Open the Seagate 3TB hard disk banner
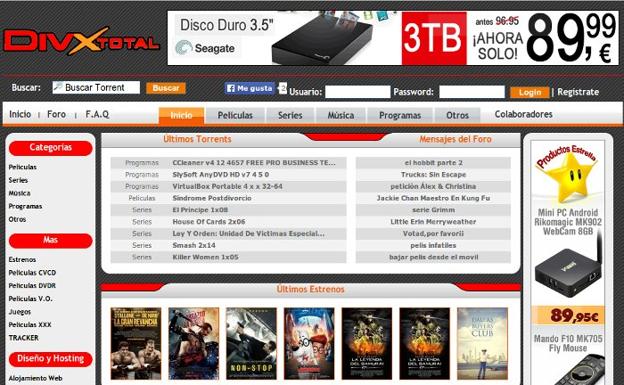The image size is (624, 385). pos(393,38)
